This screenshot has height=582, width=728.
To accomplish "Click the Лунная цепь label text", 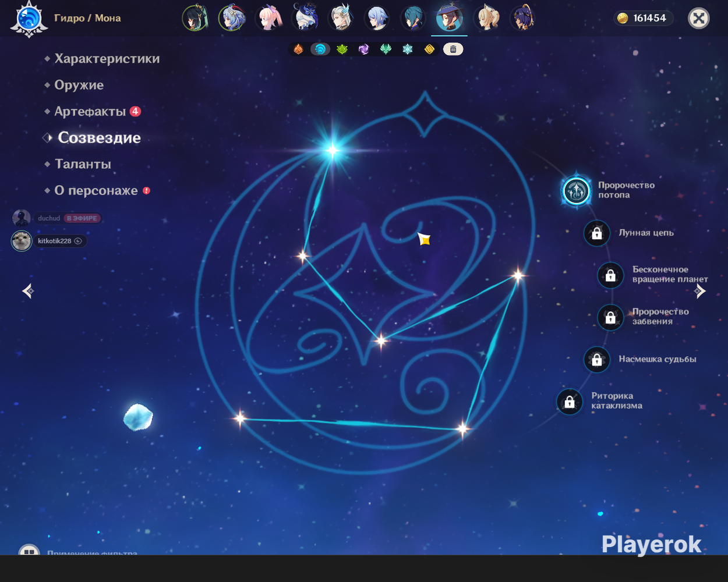I will click(x=646, y=233).
